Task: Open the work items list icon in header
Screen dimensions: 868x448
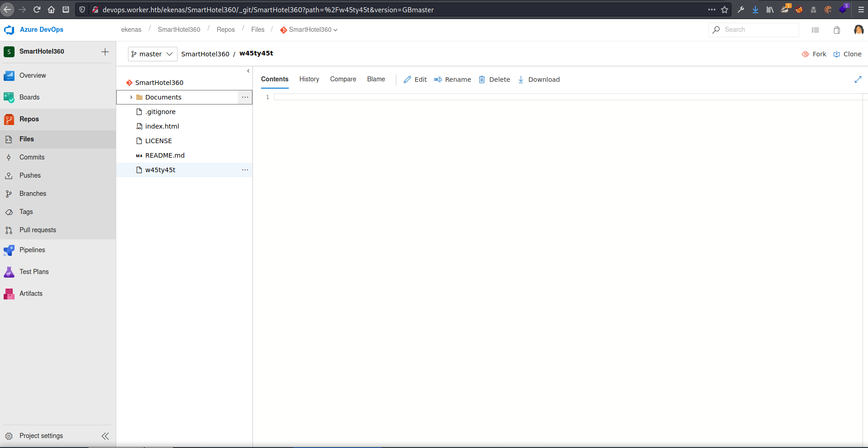Action: coord(815,30)
